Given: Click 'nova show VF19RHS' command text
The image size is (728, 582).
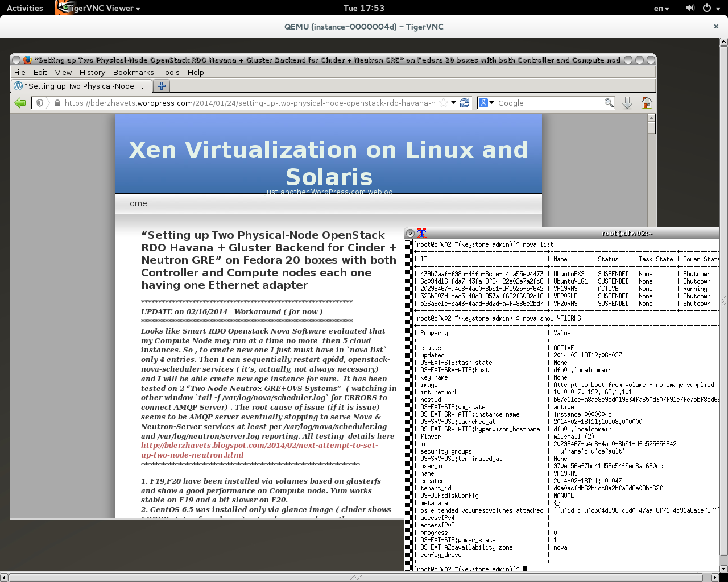Looking at the screenshot, I should coord(552,318).
